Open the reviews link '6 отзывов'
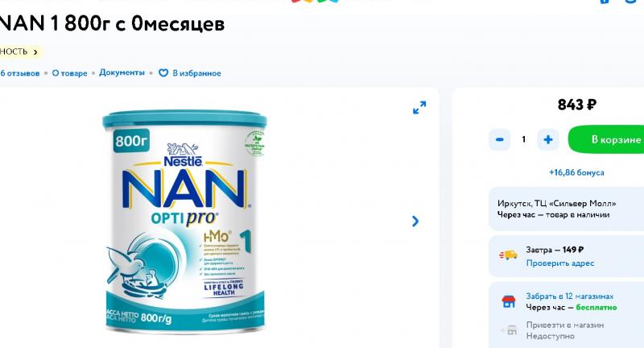 [x=19, y=73]
